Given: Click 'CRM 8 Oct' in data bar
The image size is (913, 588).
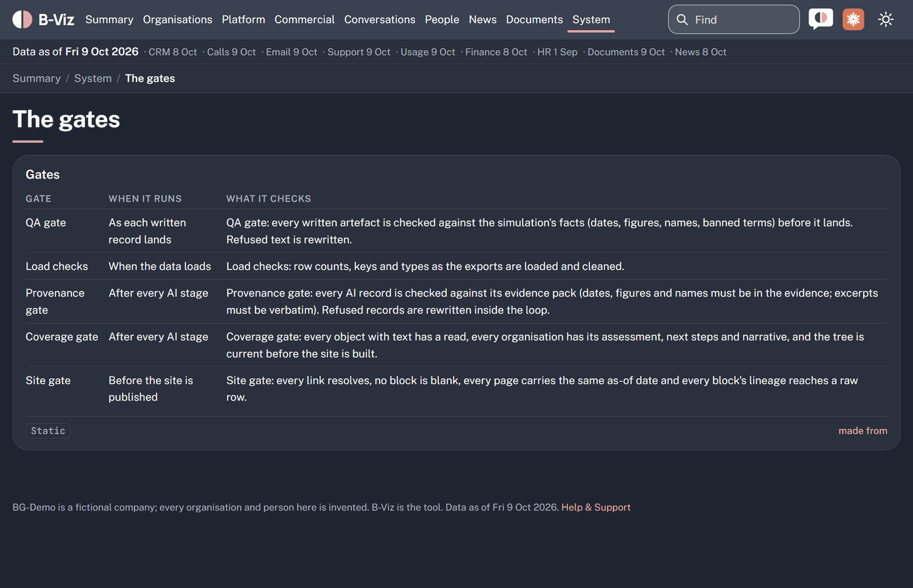Looking at the screenshot, I should (x=173, y=52).
